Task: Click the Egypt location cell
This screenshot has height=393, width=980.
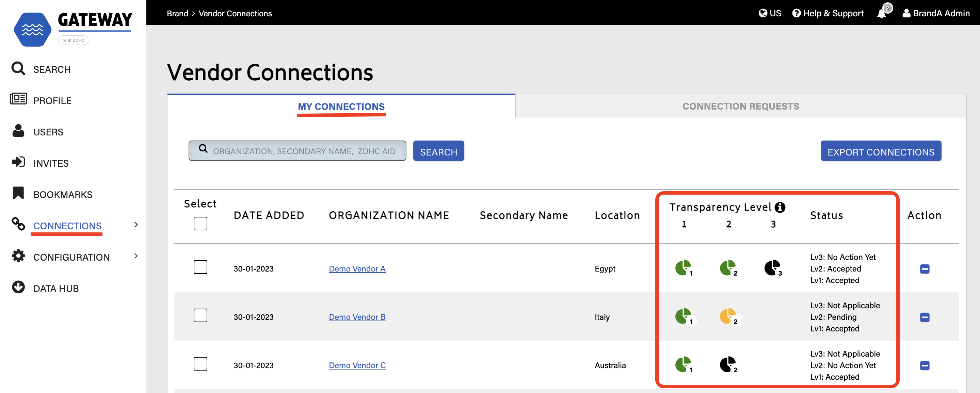Action: 605,268
